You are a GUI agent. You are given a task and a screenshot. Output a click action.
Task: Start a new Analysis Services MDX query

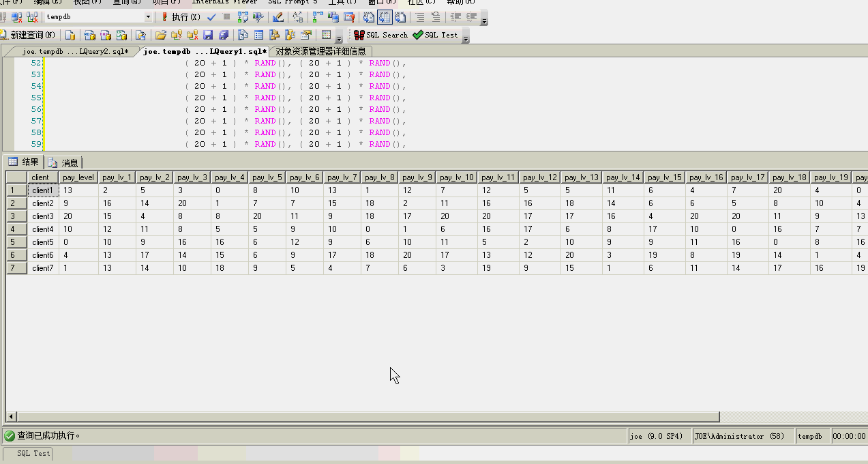(89, 35)
